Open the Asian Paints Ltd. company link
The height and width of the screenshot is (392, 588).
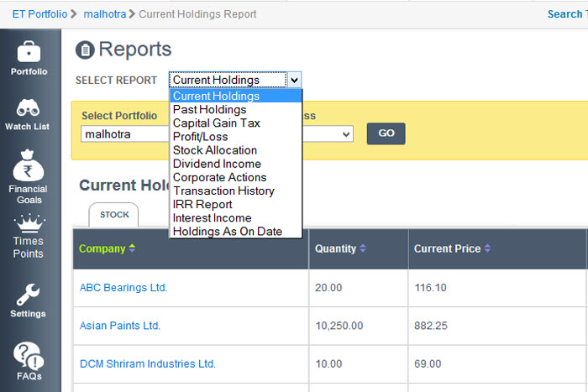coord(120,326)
